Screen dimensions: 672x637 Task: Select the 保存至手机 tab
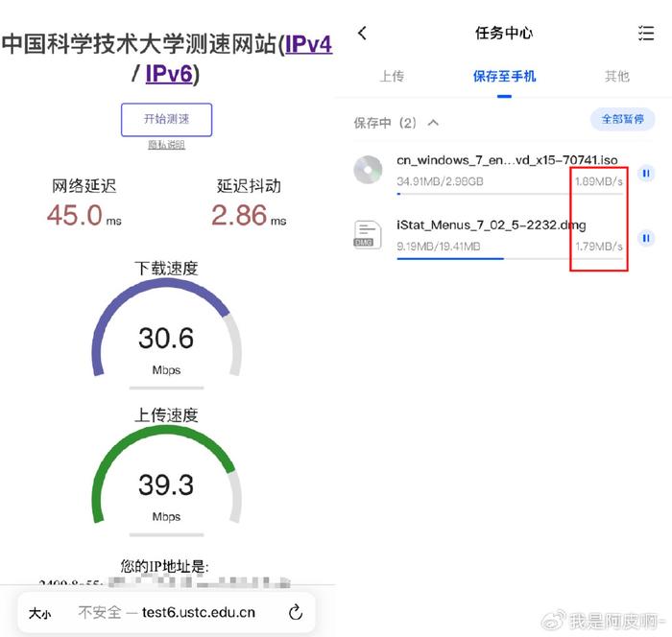click(x=504, y=76)
